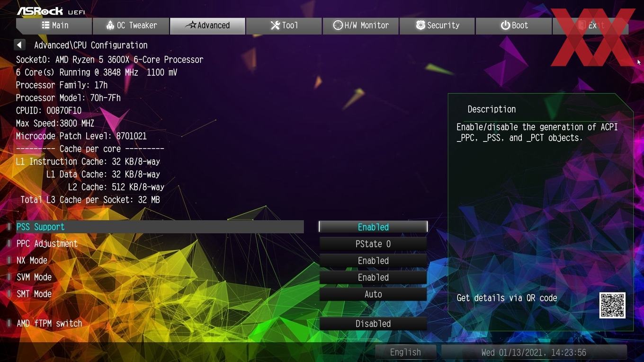Select the PSS Support row label

(x=40, y=227)
